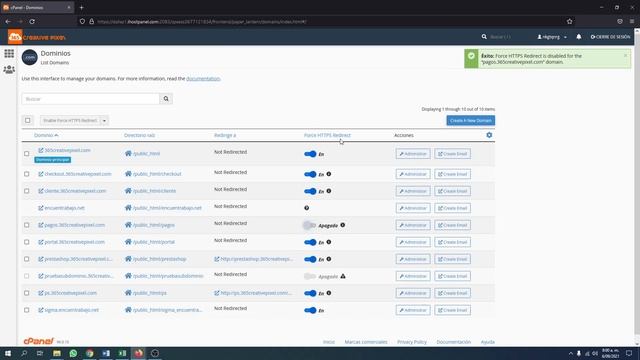Click Administrar for sigma.encuentrabajo.net row

point(413,310)
